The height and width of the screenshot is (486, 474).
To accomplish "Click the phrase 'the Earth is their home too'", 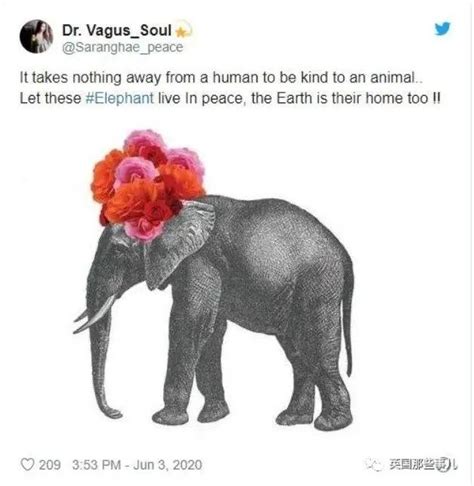I will [339, 98].
